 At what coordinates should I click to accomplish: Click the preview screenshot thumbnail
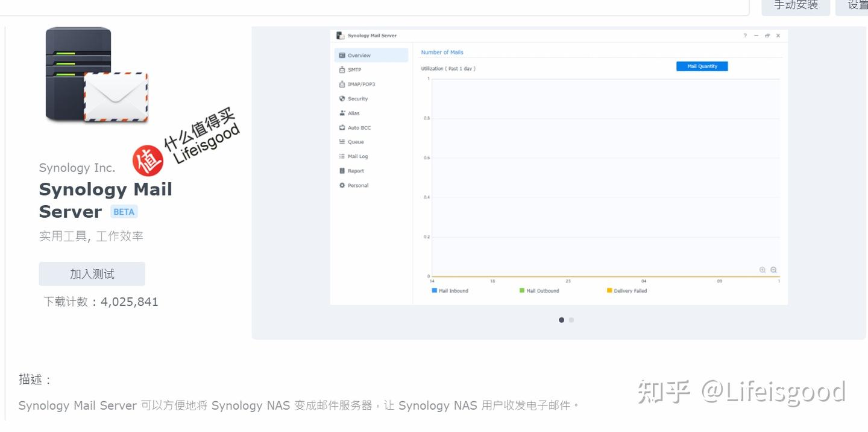[559, 167]
